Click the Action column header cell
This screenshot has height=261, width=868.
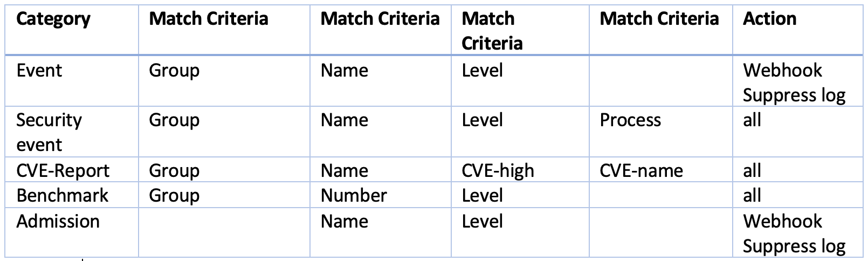point(769,19)
